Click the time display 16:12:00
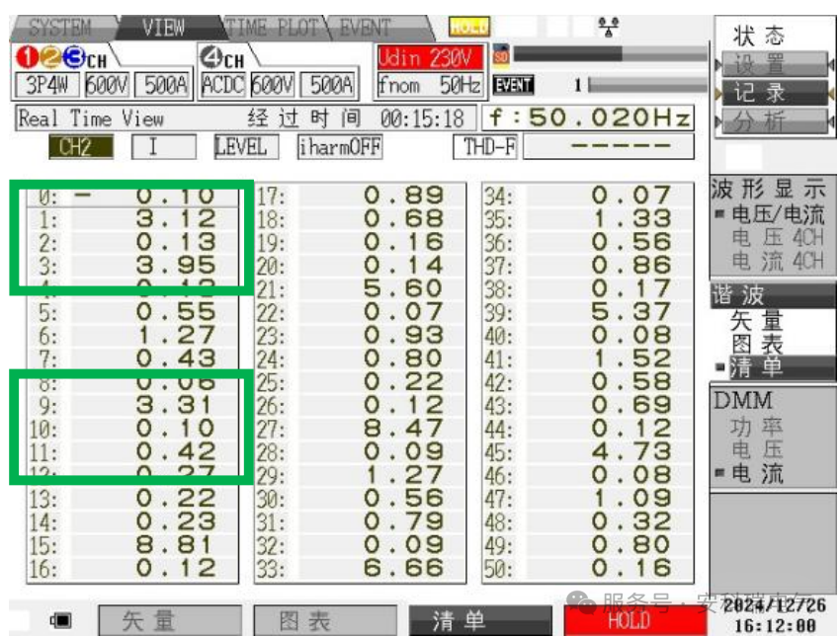The image size is (840, 637). click(775, 625)
